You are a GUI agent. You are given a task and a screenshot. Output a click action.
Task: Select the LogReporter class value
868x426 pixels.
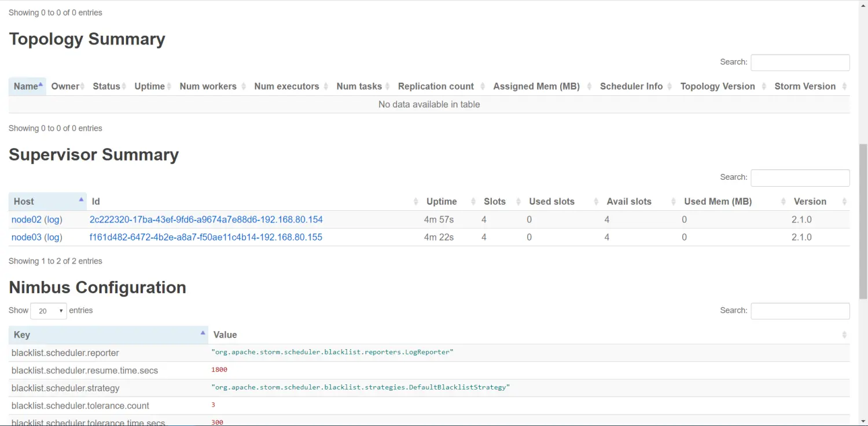point(332,352)
